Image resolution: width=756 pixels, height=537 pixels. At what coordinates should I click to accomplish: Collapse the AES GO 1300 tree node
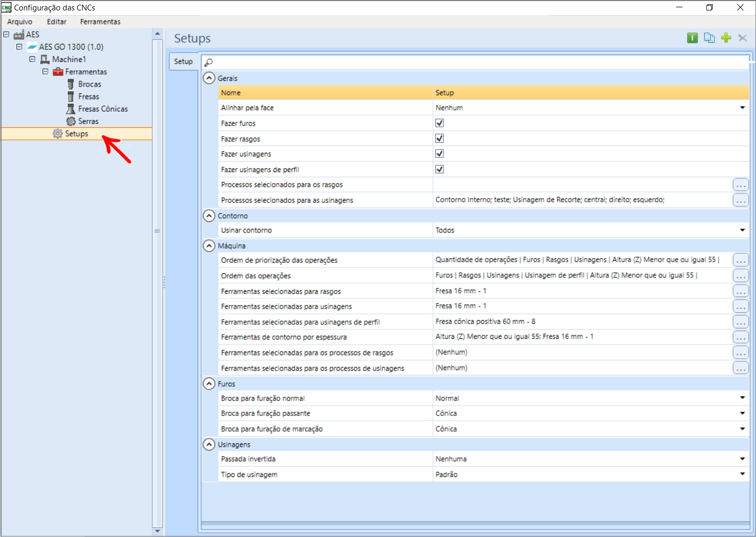point(19,46)
